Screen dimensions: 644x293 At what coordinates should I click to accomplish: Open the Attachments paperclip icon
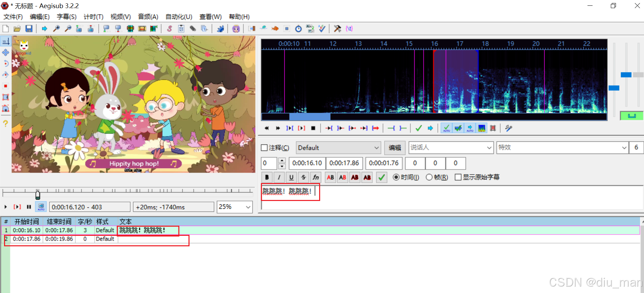[193, 29]
